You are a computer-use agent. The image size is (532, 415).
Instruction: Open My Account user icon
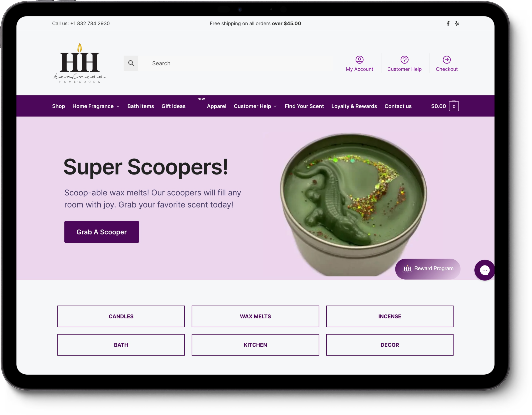click(359, 60)
